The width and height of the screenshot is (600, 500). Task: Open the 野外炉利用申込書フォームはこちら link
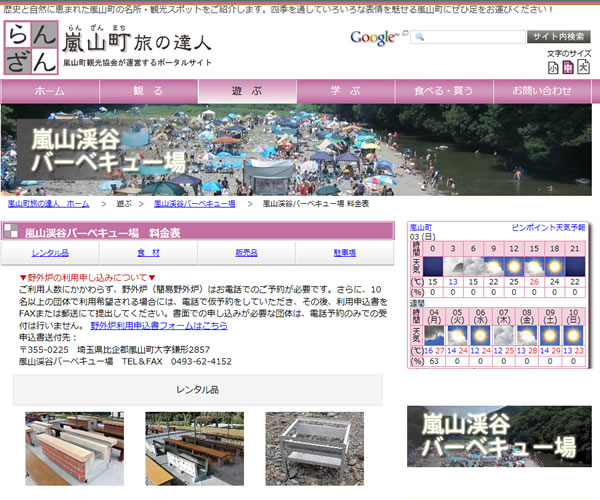[158, 326]
